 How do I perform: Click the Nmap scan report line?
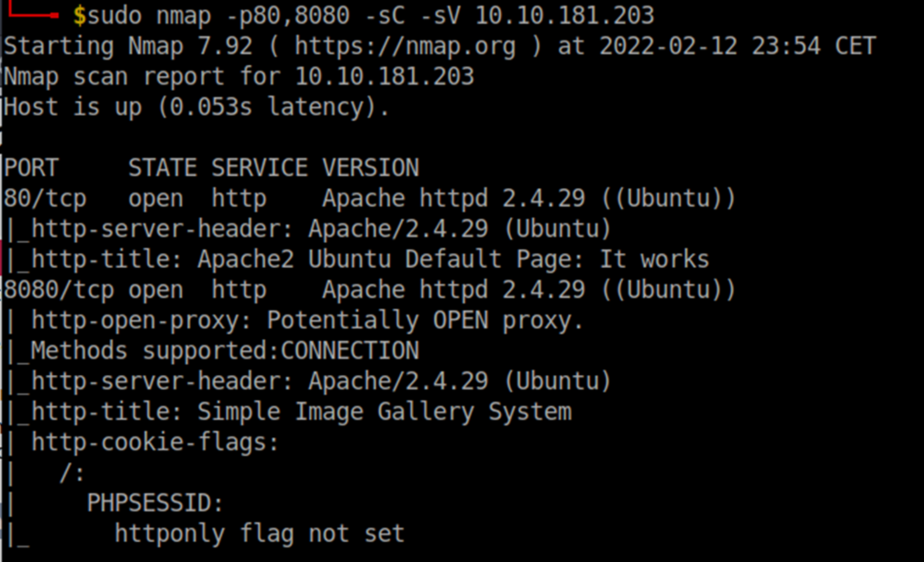pos(239,76)
